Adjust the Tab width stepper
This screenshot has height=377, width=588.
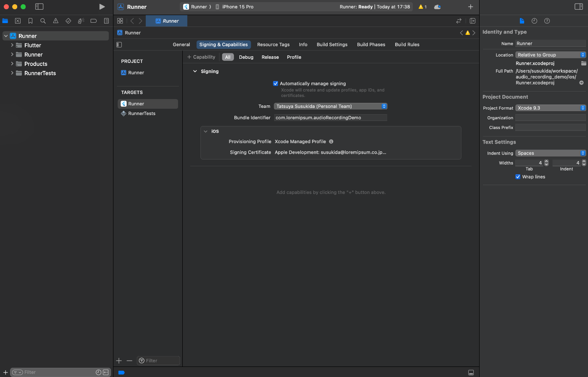coord(546,163)
